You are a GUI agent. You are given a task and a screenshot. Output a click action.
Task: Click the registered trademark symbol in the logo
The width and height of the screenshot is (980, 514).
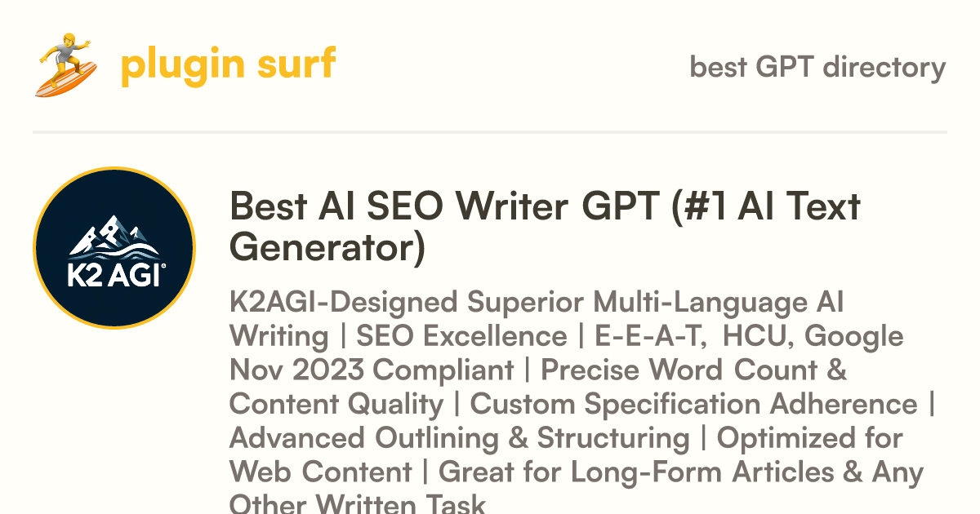point(165,267)
